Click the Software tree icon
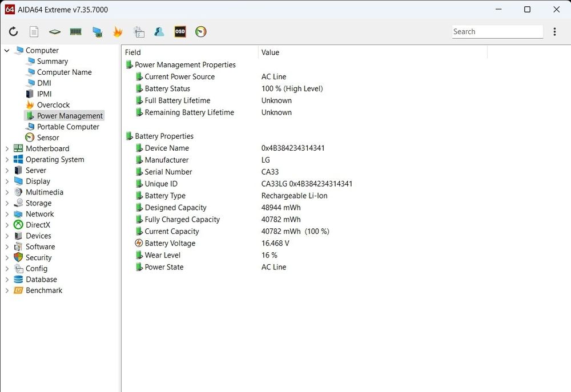The width and height of the screenshot is (571, 392). point(18,246)
